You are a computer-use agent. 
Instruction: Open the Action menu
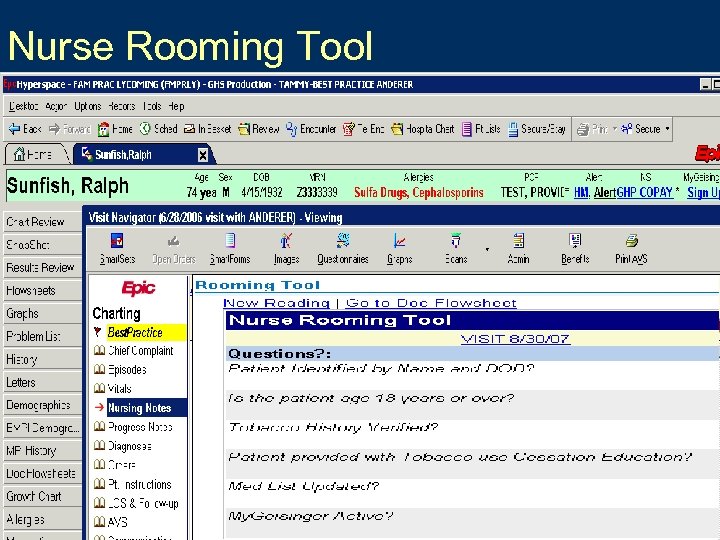coord(56,107)
